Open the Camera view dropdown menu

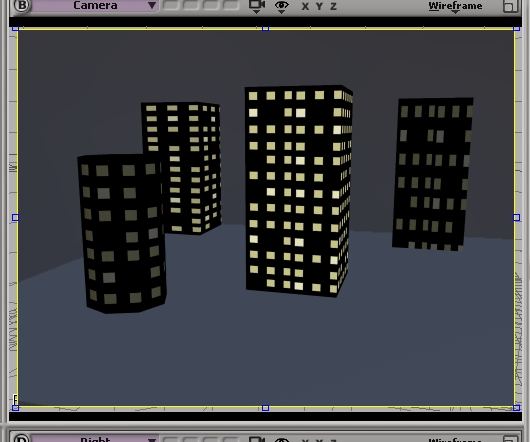click(95, 5)
